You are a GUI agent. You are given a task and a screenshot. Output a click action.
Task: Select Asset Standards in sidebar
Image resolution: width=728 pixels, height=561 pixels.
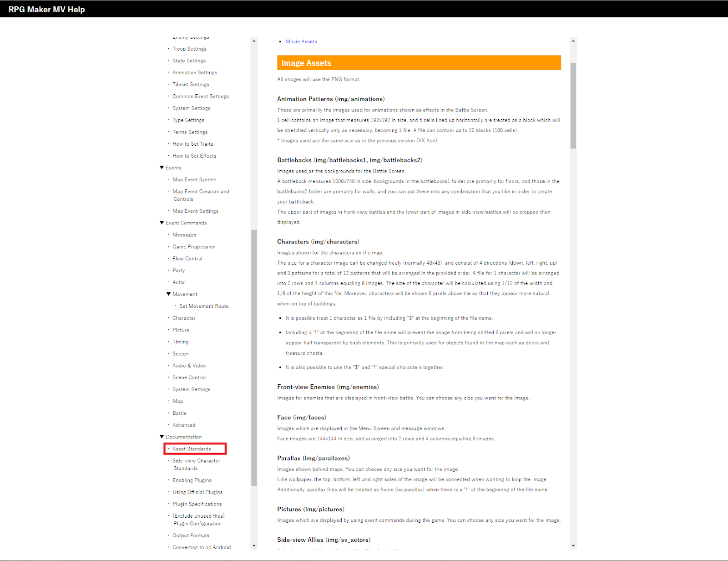point(192,449)
